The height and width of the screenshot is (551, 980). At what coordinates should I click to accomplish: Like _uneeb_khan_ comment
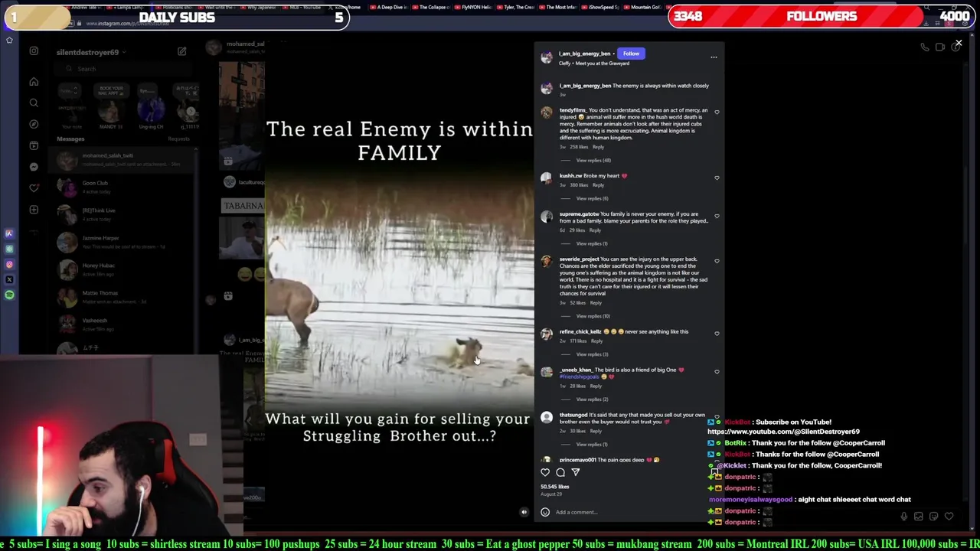[x=717, y=372]
